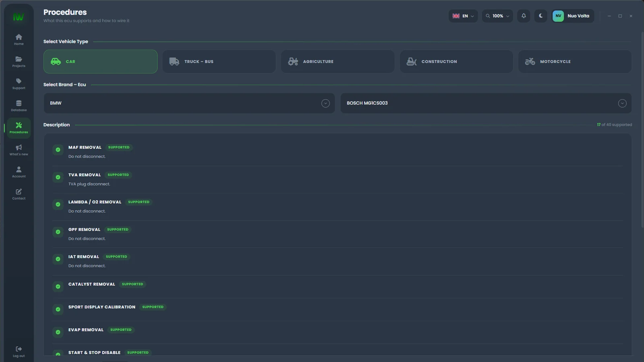This screenshot has height=362, width=644.
Task: Click the '17 of 40 supported' counter
Action: pos(614,125)
